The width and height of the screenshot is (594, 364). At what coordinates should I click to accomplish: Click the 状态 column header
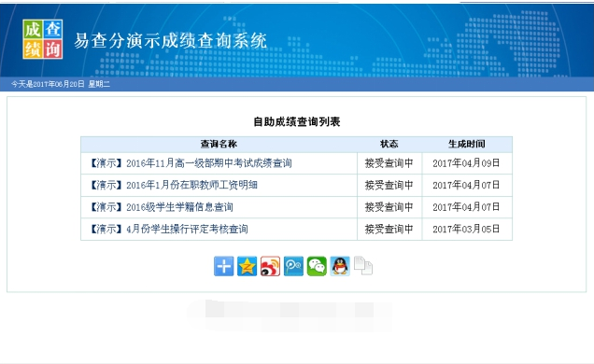click(x=389, y=144)
